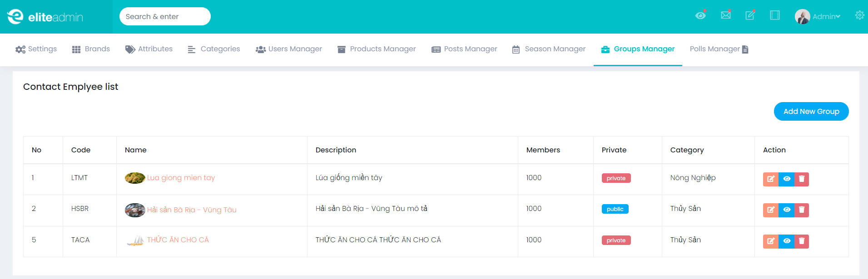Edit the Lua giong mien tay group

click(770, 179)
